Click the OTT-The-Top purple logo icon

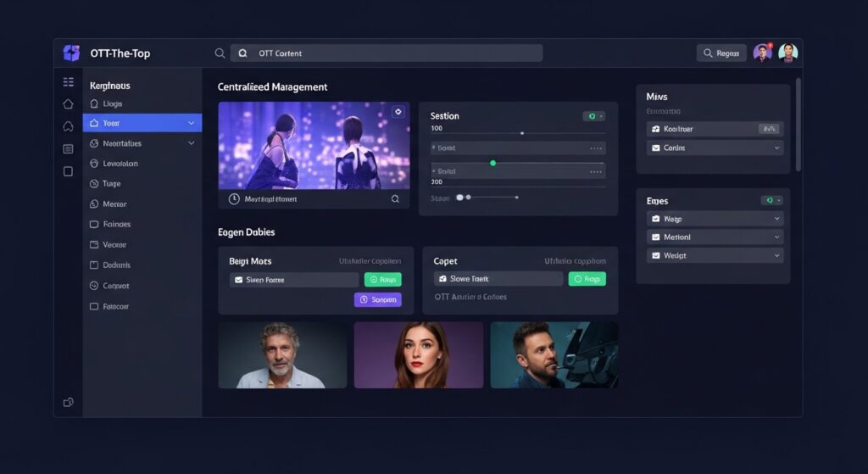[x=71, y=53]
